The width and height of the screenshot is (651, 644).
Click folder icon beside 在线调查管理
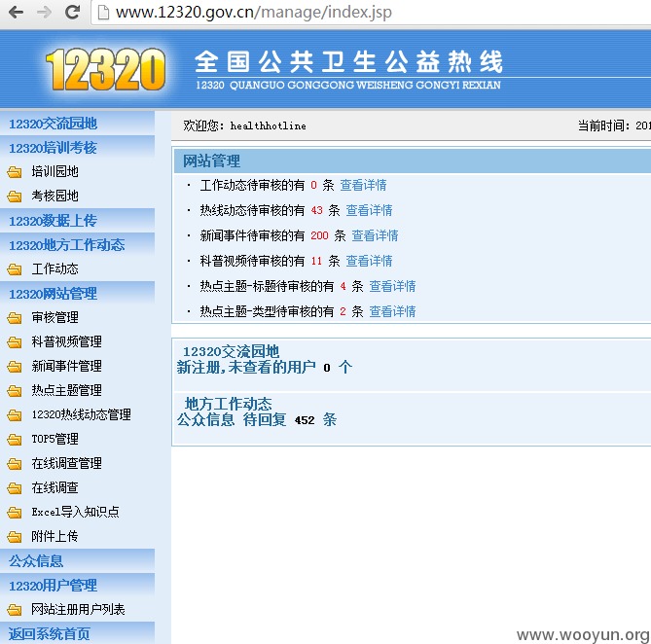pyautogui.click(x=15, y=463)
